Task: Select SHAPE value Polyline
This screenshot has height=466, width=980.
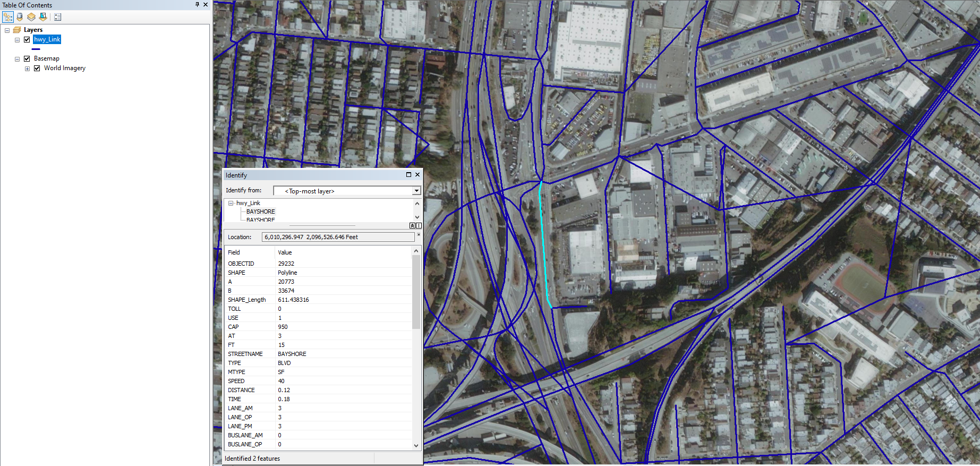Action: tap(287, 273)
